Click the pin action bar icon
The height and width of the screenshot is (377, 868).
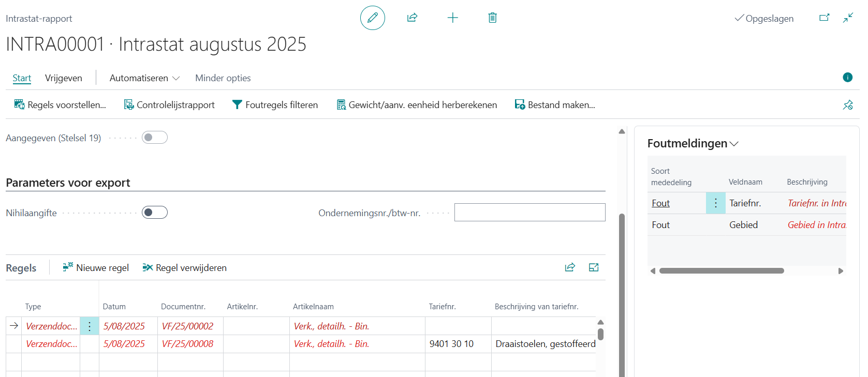(x=848, y=105)
